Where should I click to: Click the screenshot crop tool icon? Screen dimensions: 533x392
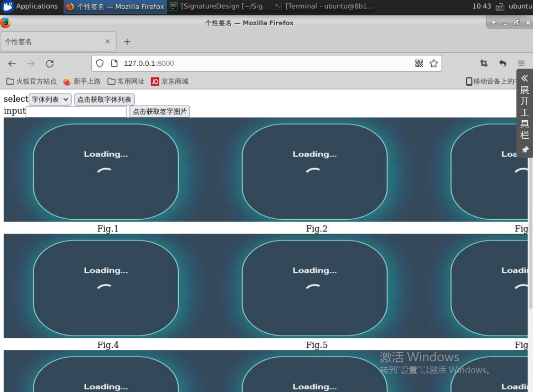pos(484,63)
